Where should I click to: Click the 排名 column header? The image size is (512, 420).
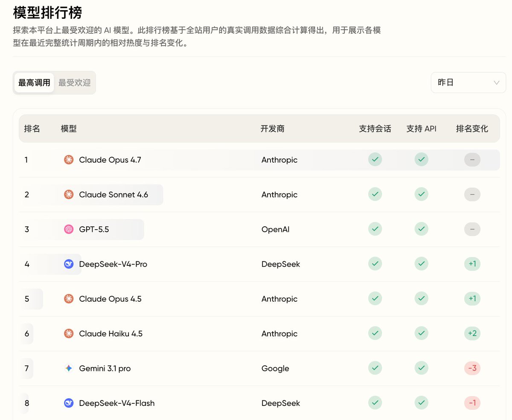click(x=32, y=128)
